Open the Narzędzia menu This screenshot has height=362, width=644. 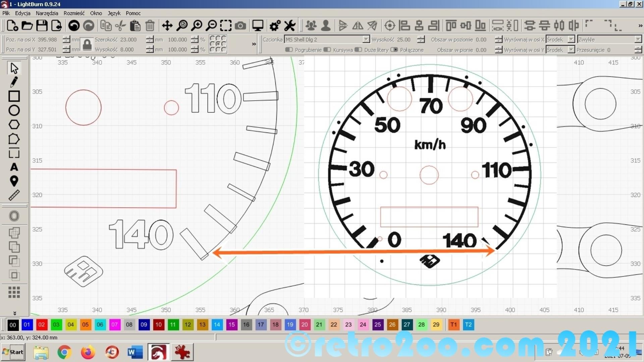coord(47,13)
